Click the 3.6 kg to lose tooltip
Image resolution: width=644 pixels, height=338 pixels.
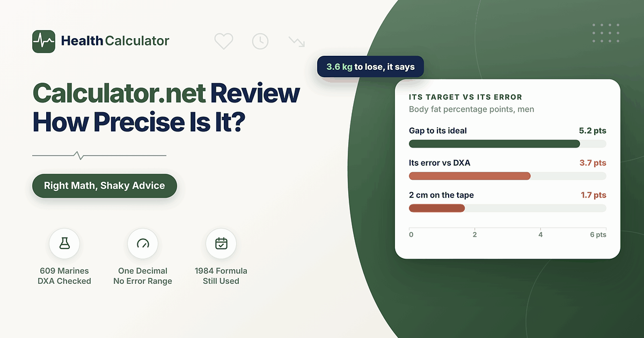[370, 67]
